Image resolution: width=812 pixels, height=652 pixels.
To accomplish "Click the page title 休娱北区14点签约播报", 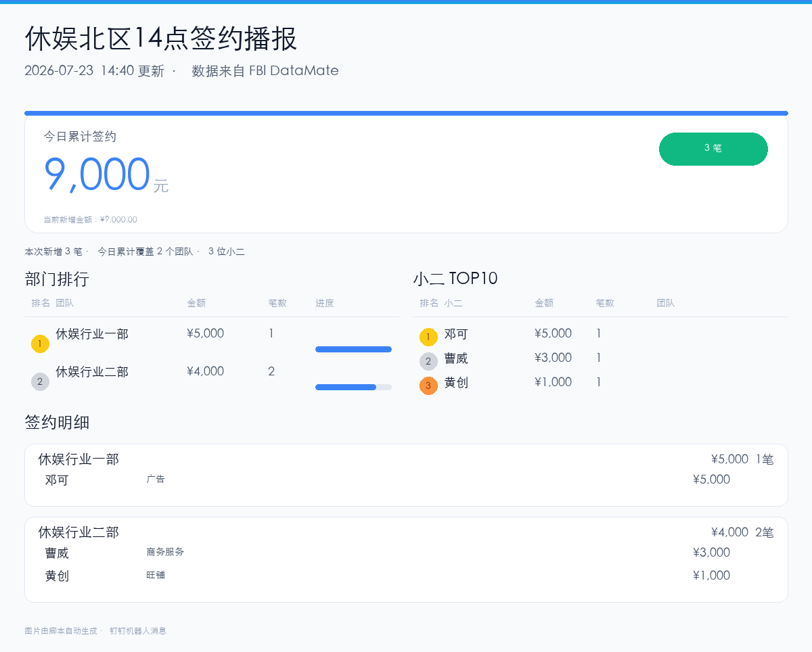I will [161, 39].
